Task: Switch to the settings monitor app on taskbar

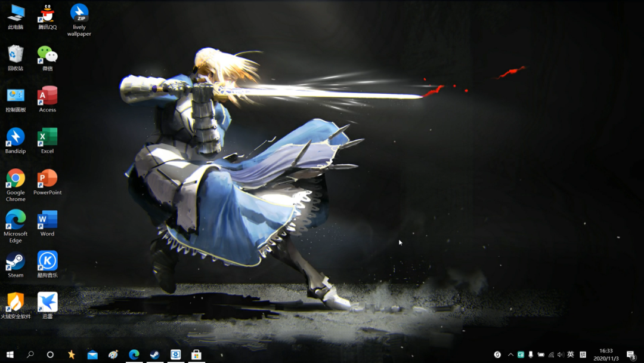Action: [176, 355]
